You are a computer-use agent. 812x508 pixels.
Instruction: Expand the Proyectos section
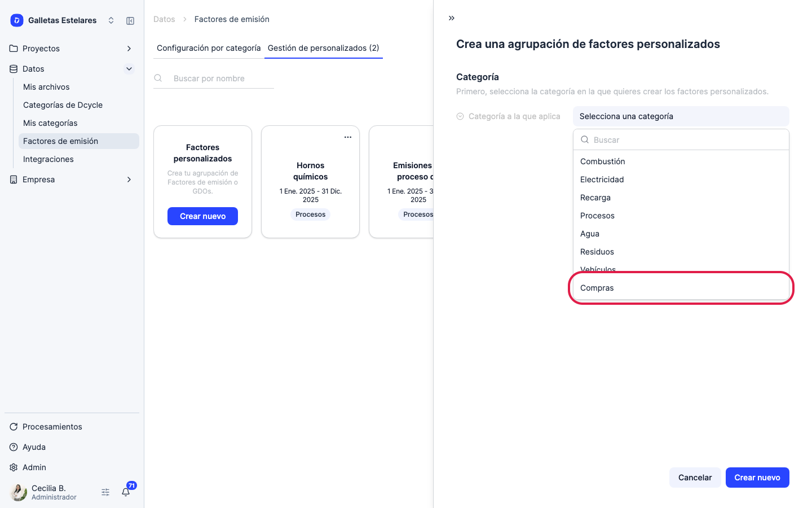coord(129,49)
